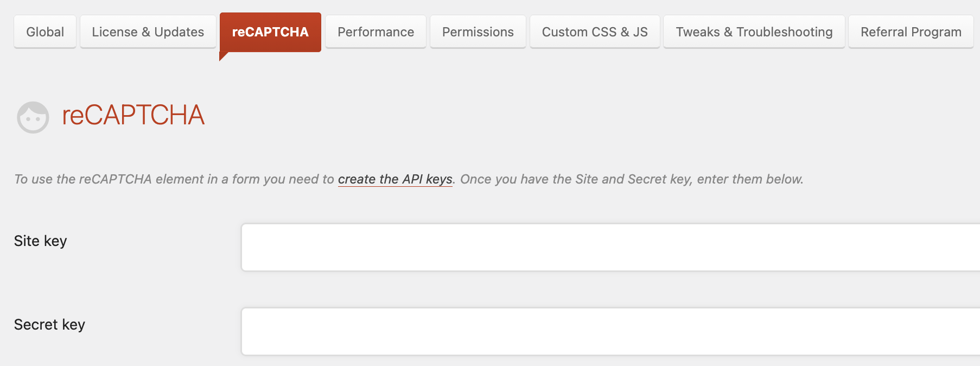Click the "Secret key" field label
The height and width of the screenshot is (366, 980).
point(49,325)
